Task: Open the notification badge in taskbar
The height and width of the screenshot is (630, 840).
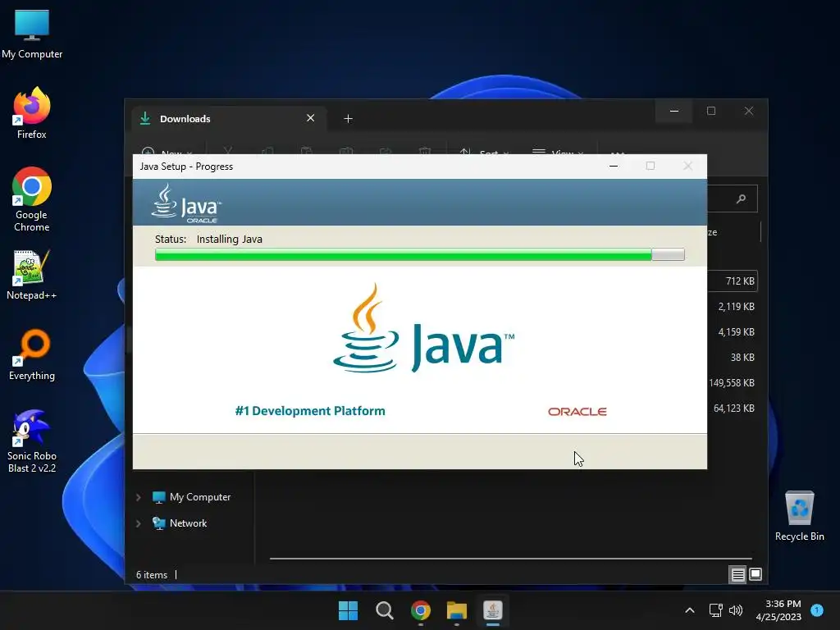Action: click(817, 609)
